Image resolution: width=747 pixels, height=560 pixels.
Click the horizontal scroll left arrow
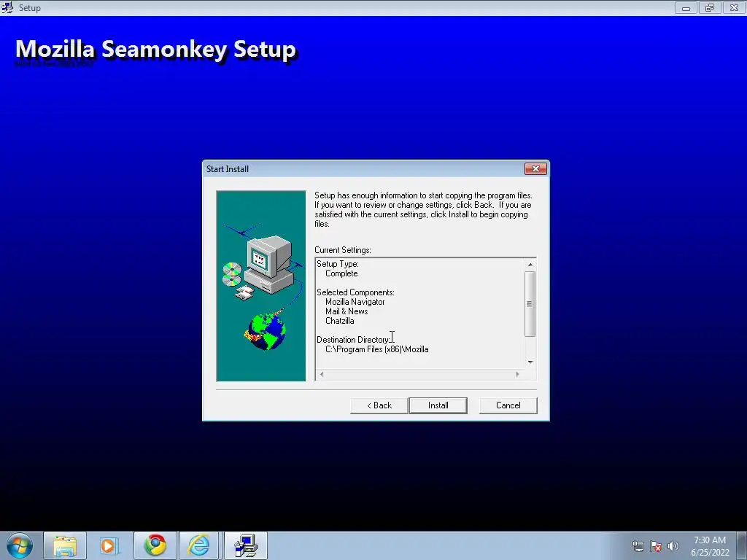[x=322, y=374]
